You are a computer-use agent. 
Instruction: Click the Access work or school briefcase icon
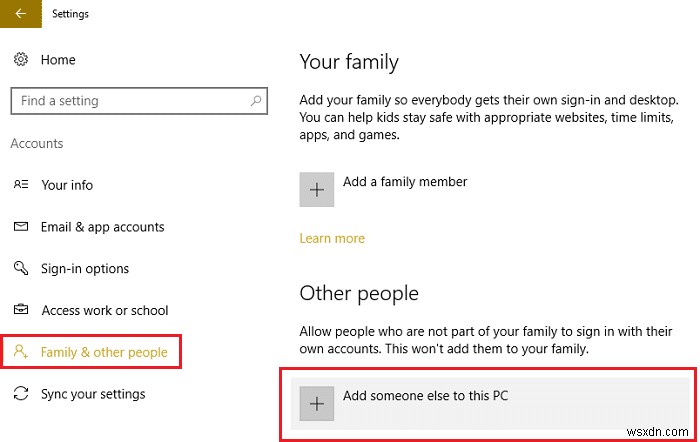coord(20,311)
